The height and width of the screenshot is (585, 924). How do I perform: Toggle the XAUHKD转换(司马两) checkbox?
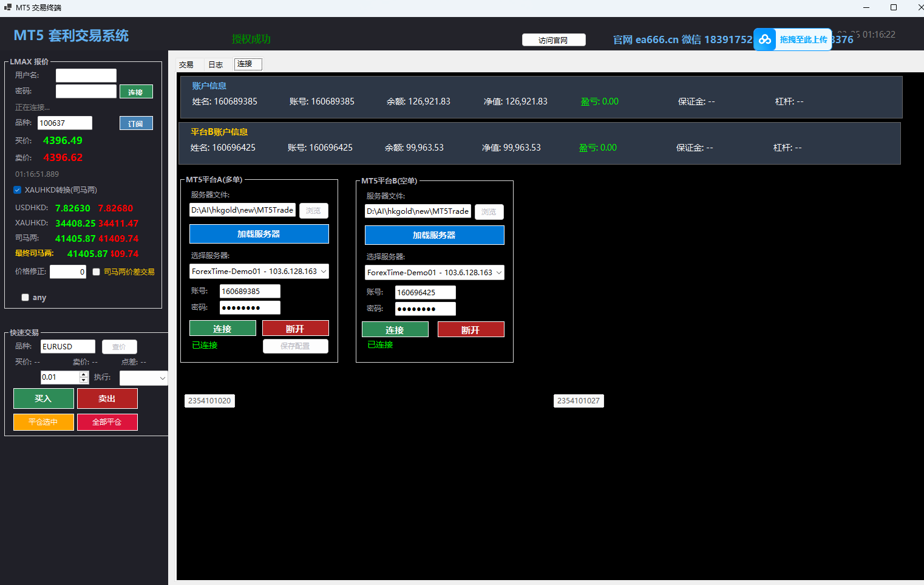[18, 190]
